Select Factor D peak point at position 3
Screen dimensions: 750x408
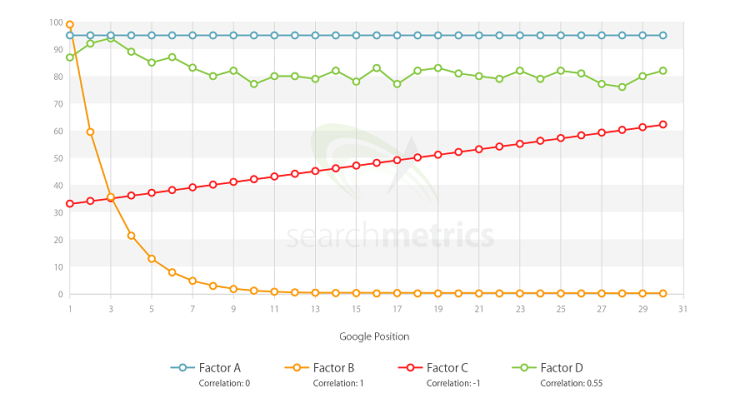(x=110, y=38)
